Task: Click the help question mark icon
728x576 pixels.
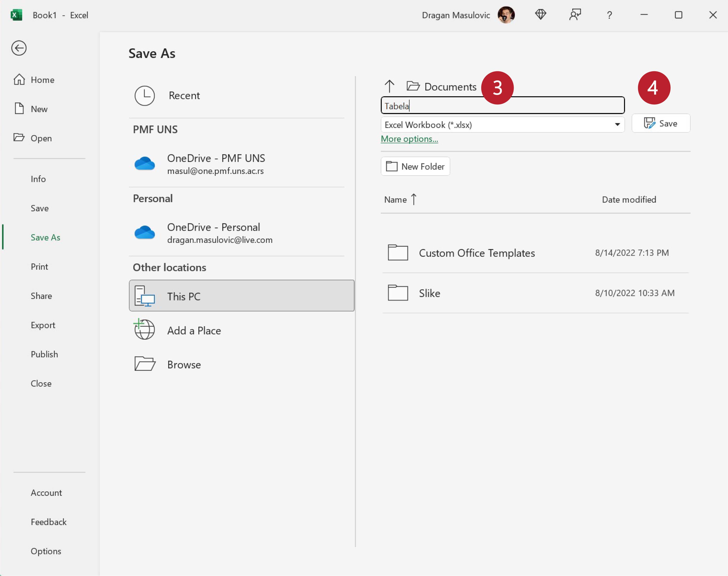Action: coord(609,15)
